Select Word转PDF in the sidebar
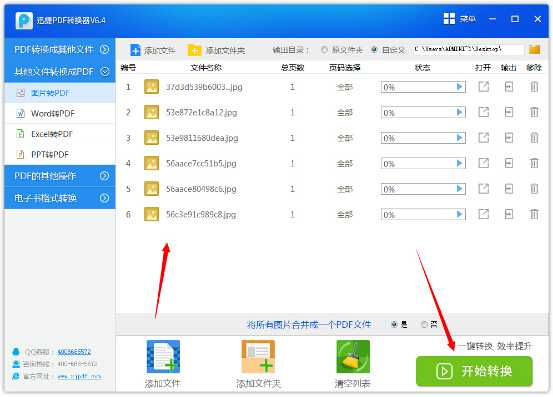 click(x=60, y=114)
